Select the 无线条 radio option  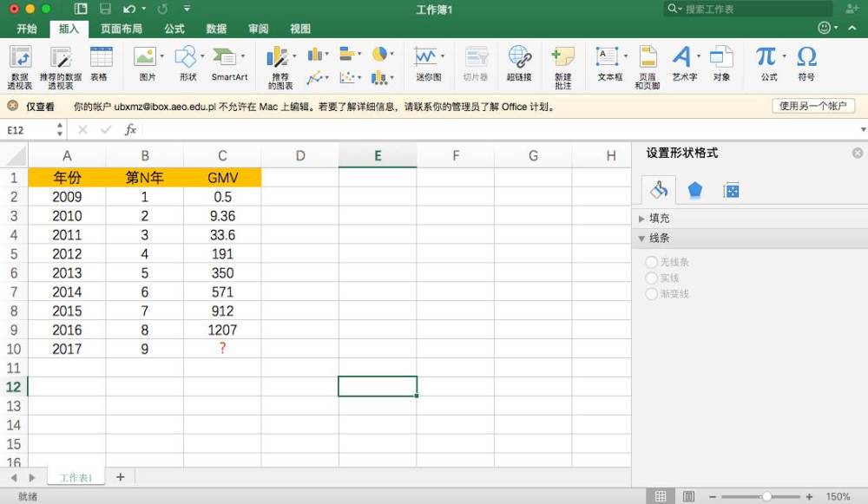pos(651,262)
